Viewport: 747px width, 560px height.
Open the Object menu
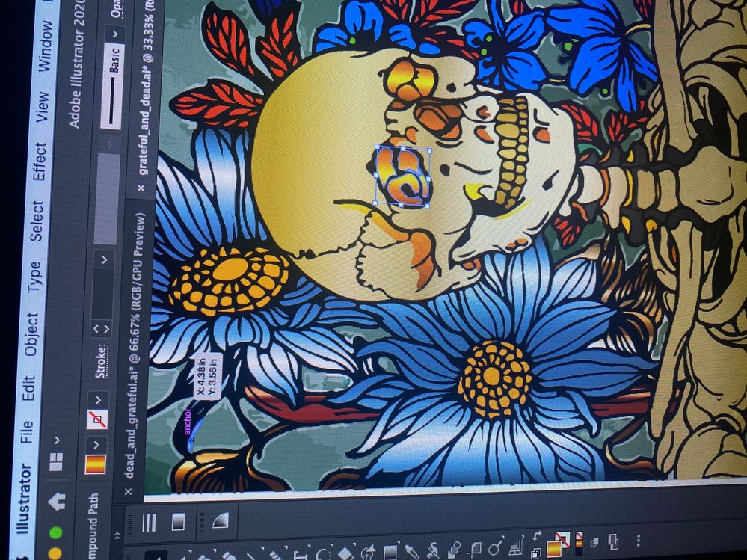tap(31, 334)
